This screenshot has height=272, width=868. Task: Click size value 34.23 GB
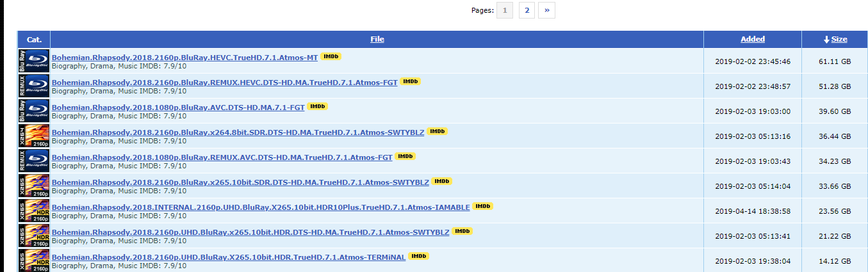point(835,161)
